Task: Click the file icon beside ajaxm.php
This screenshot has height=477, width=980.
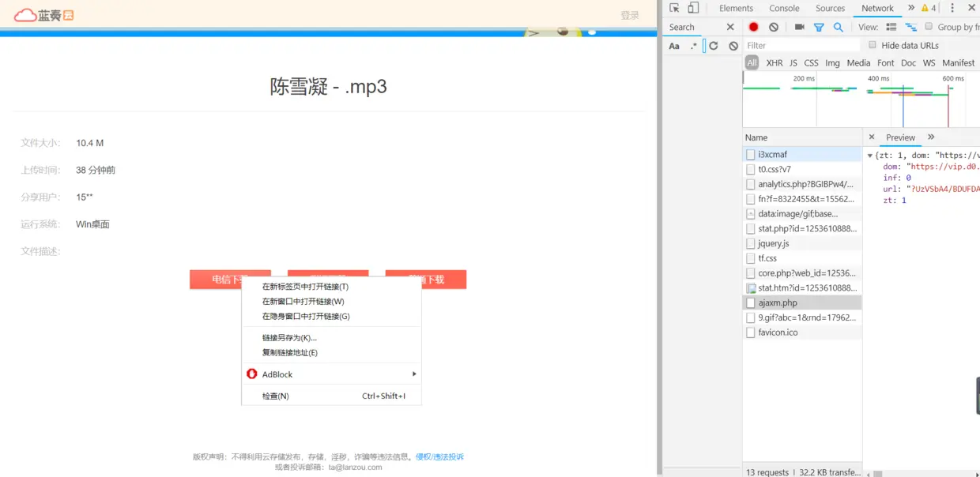Action: [751, 302]
